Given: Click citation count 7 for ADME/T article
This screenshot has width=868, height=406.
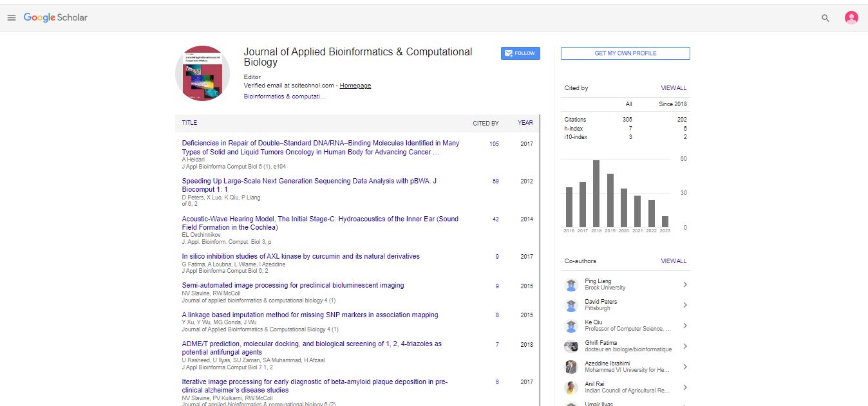Looking at the screenshot, I should (497, 345).
